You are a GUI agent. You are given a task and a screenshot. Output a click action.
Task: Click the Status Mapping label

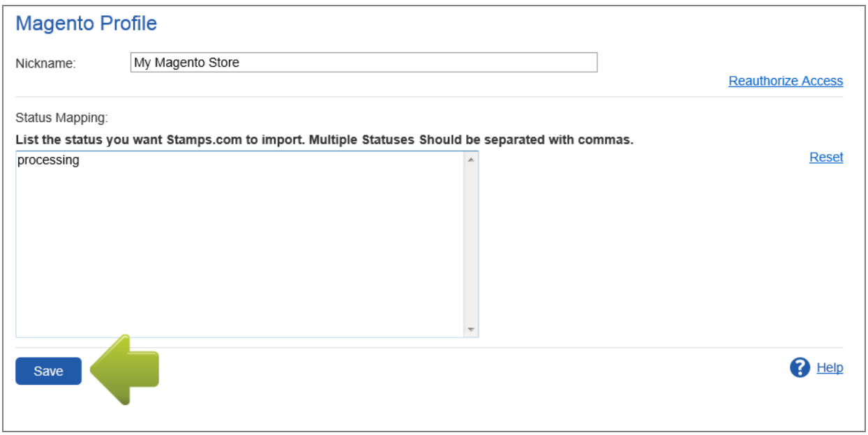coord(61,118)
